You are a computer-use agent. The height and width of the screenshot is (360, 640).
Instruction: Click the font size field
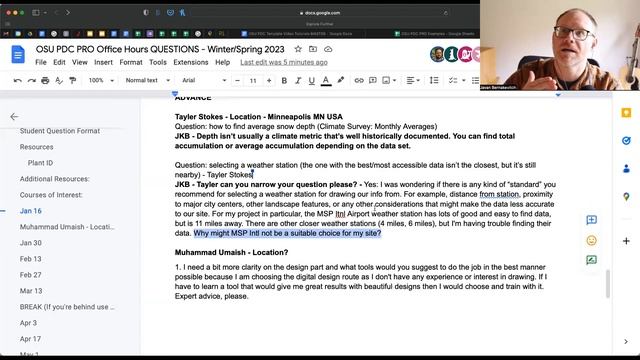[253, 80]
